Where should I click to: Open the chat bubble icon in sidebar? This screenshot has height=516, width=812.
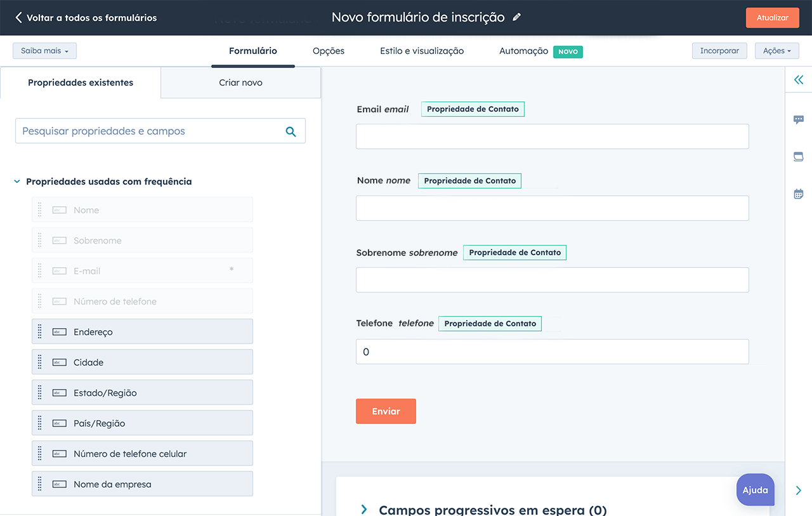(799, 119)
